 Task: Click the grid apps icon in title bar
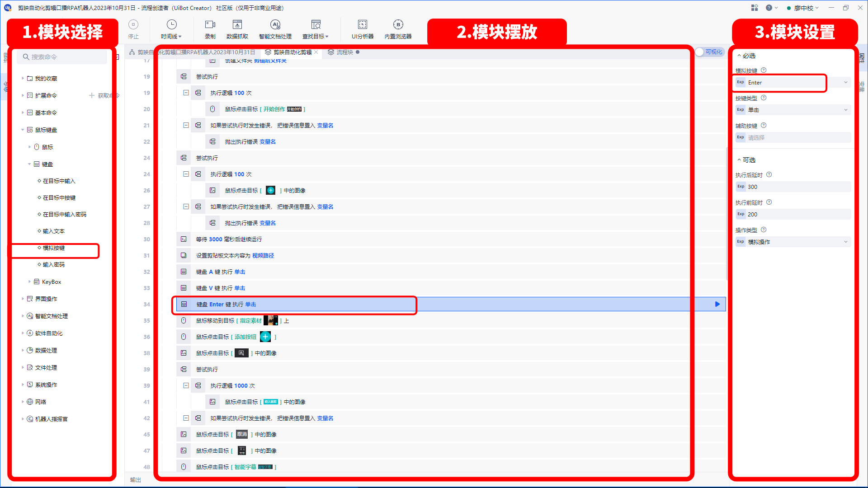[755, 8]
